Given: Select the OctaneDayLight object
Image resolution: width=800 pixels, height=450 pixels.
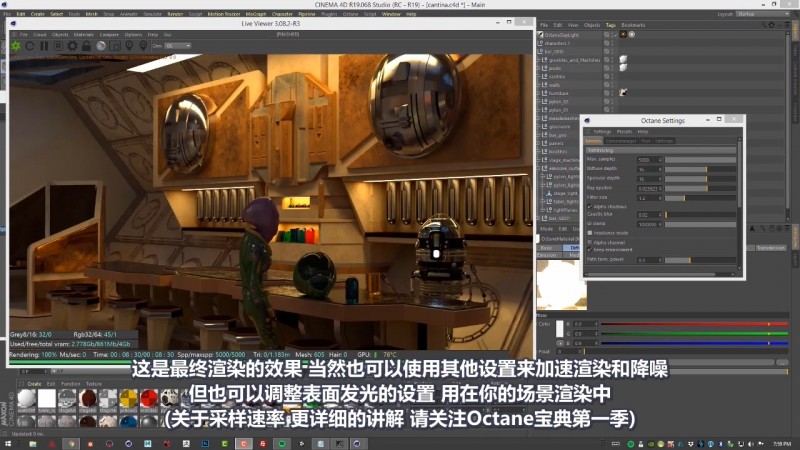Looking at the screenshot, I should (562, 35).
